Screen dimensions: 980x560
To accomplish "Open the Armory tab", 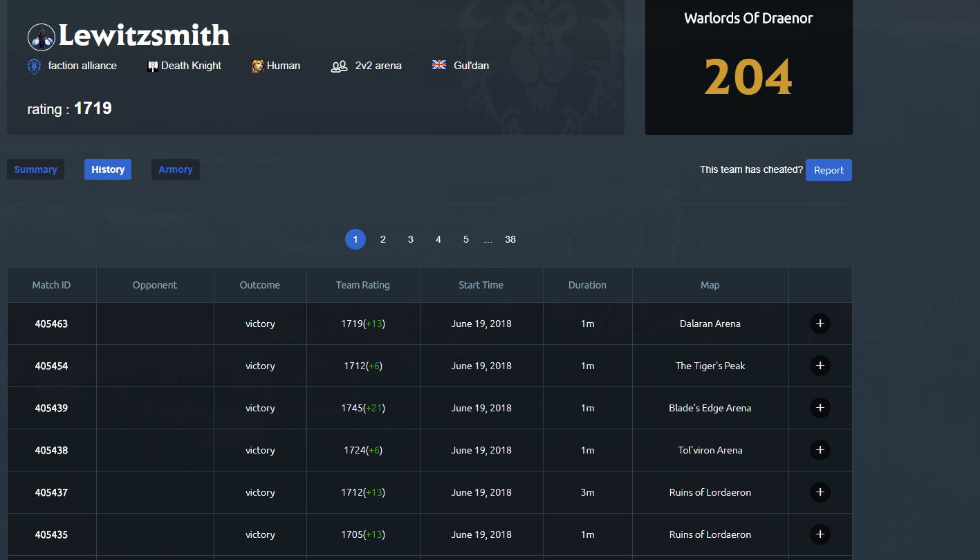I will (176, 169).
